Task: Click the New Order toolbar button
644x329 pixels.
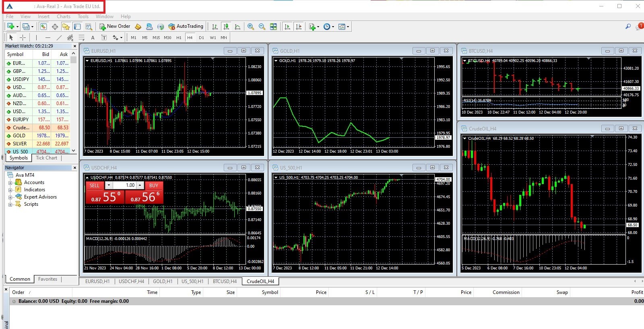Action: point(115,27)
